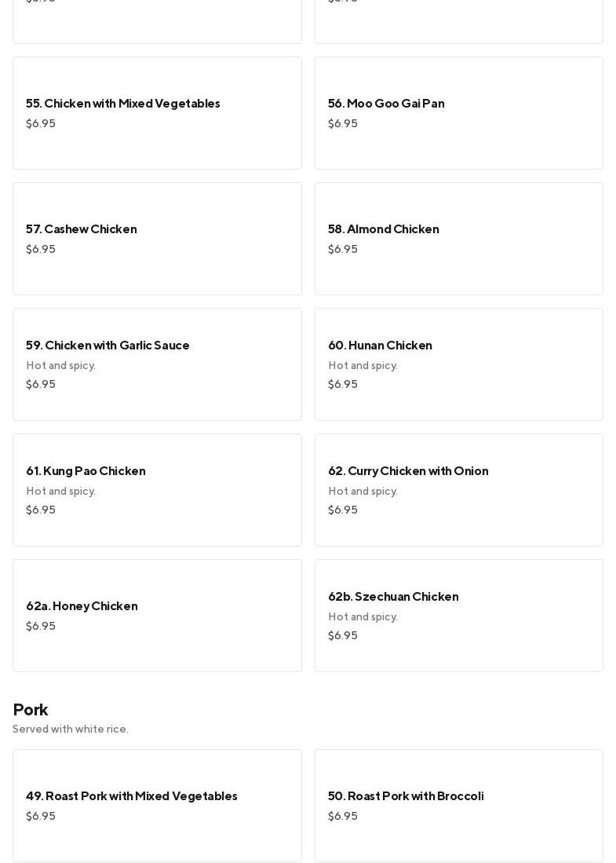Viewport: 616px width, 863px height.
Task: Choose 62b. Szechuan Chicken card
Action: click(x=458, y=616)
